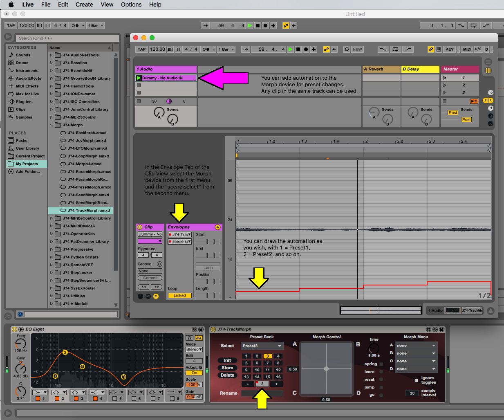The height and width of the screenshot is (420, 504).
Task: Open the EQ Eight Mode Stereo dropdown
Action: click(x=194, y=350)
